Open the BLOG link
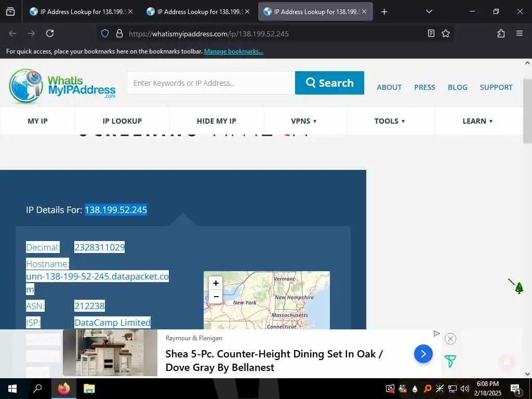The image size is (532, 399). click(x=457, y=87)
